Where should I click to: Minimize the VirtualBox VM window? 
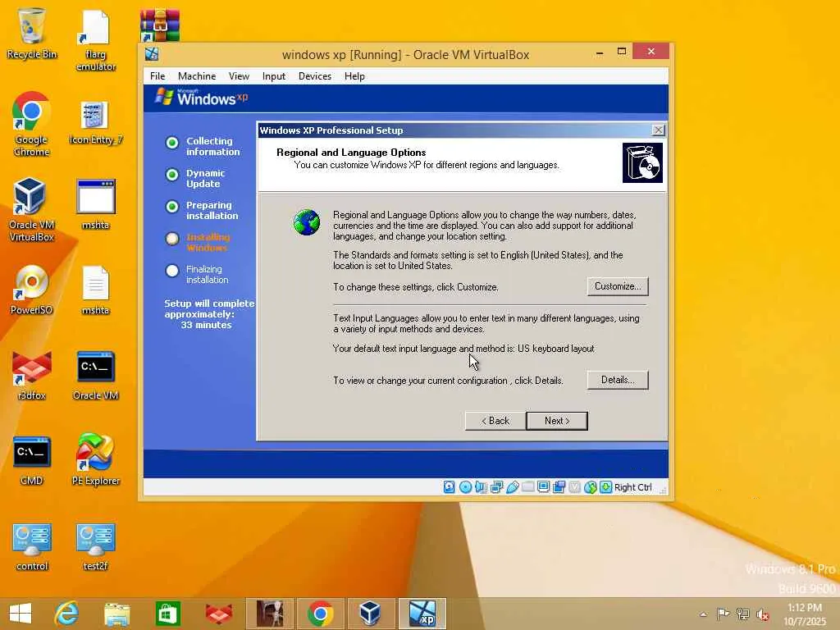click(x=600, y=52)
